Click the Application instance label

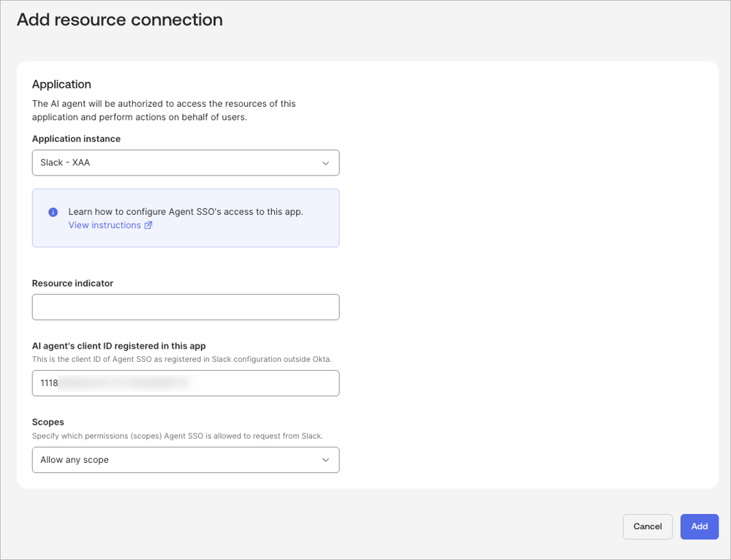point(77,139)
